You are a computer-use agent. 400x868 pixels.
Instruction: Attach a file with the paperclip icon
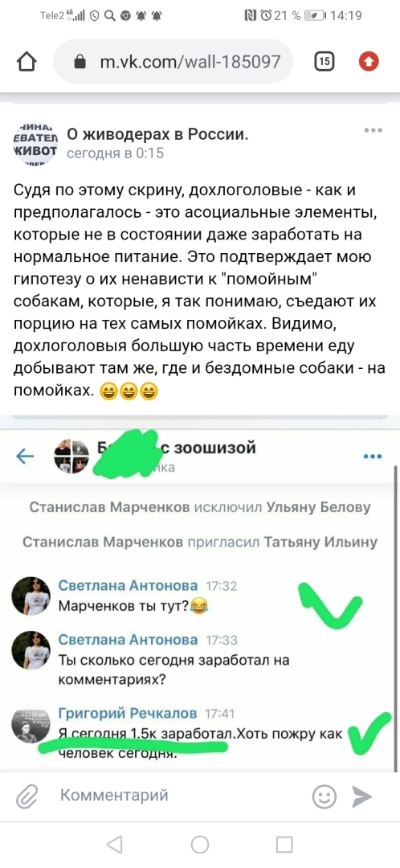pyautogui.click(x=26, y=796)
